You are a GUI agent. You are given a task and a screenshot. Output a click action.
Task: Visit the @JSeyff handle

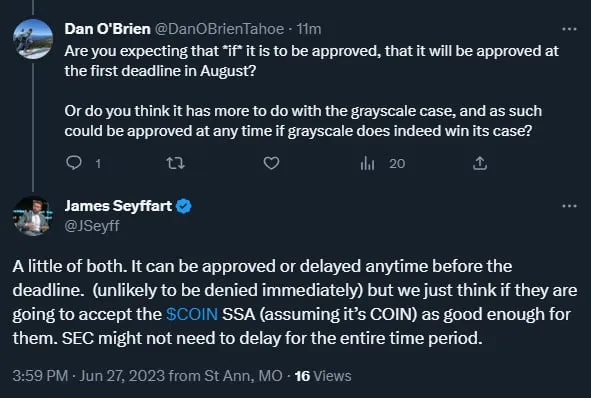click(92, 226)
